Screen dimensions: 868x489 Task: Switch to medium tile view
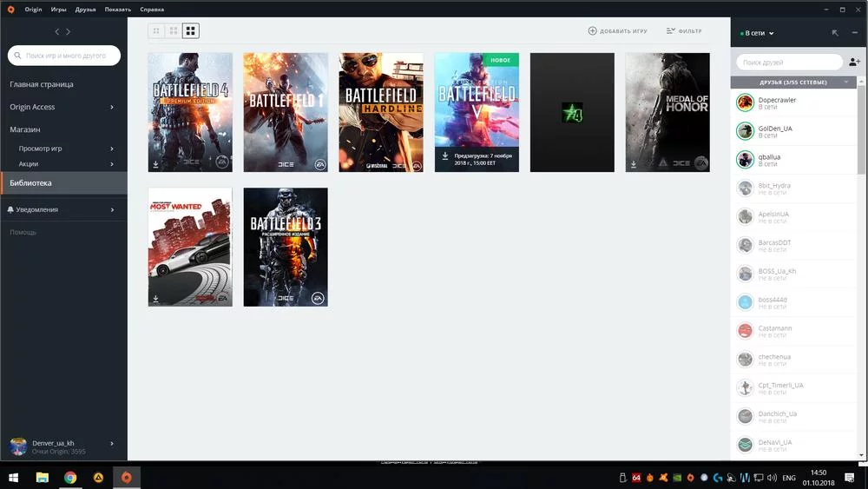(x=174, y=31)
